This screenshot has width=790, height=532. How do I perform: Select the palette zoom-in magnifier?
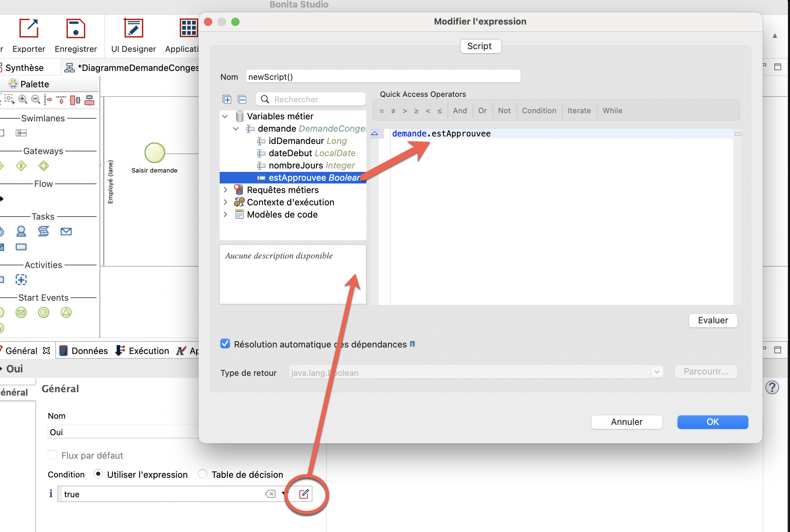pos(23,100)
